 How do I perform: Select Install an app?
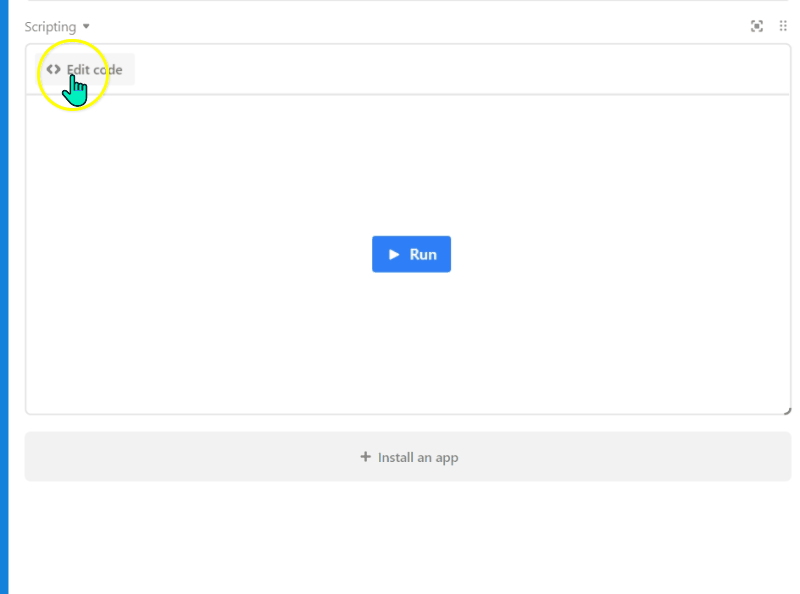[x=408, y=457]
